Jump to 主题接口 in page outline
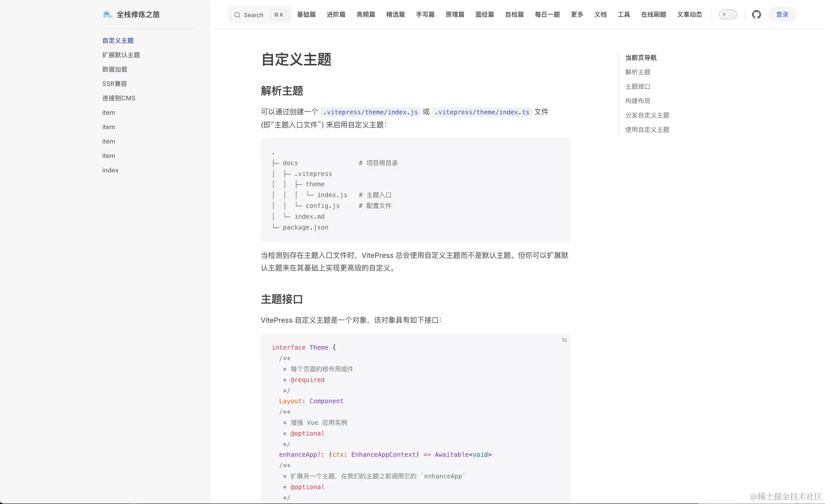Viewport: 825px width, 504px height. [x=638, y=86]
